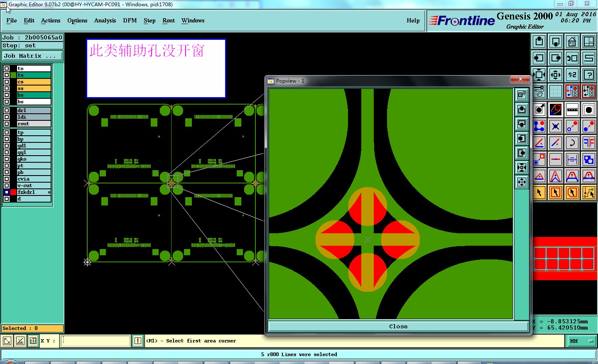Screen dimensions: 598x364
Task: Toggle the 'rout' layer checkbox
Action: point(7,124)
